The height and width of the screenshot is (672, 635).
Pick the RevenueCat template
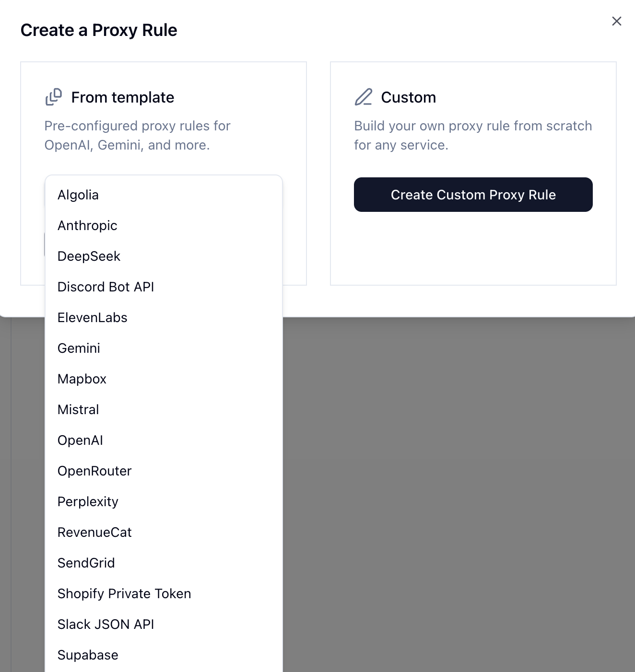[94, 533]
